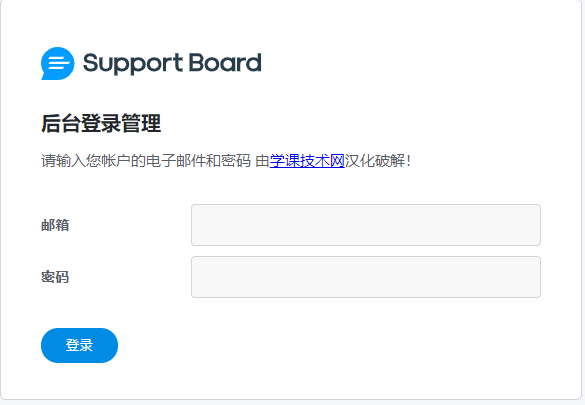
Task: Submit the form via the 登录 pill button
Action: [x=79, y=345]
